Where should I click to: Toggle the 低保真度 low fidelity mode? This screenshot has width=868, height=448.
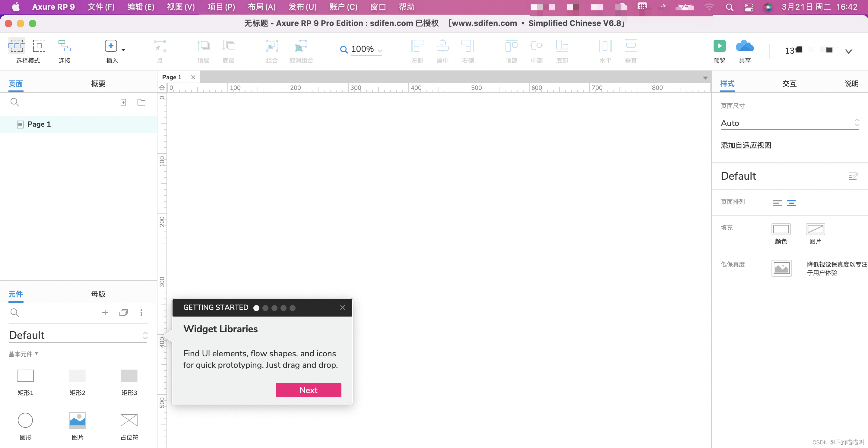click(782, 268)
